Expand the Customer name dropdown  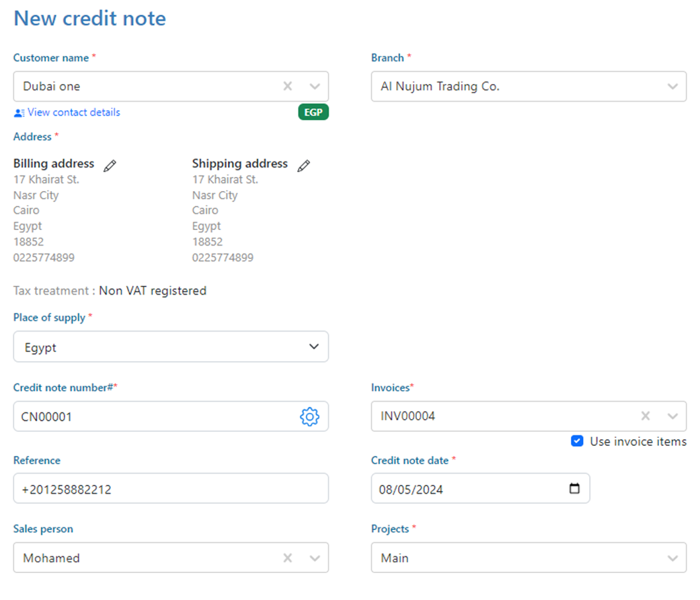(x=315, y=86)
